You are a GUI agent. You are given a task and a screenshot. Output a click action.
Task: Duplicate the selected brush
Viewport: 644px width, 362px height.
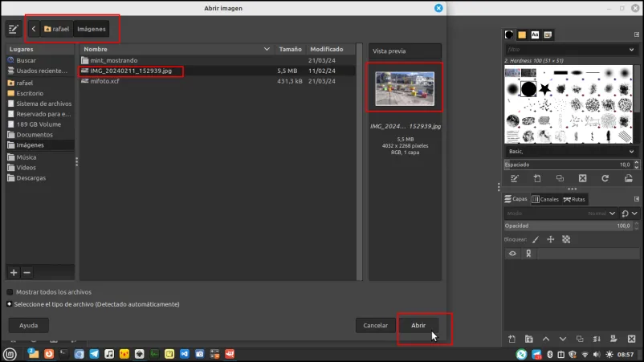tap(560, 178)
